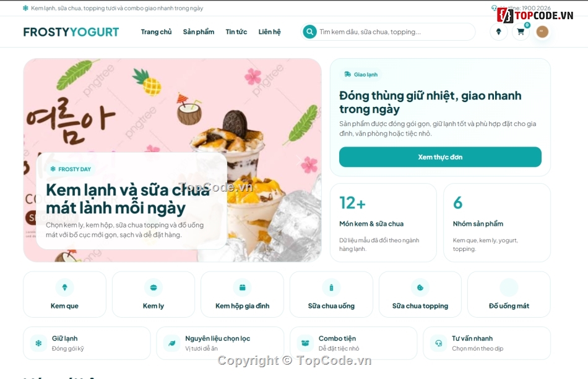Click the Nguyên liệu chọn lọc leaf icon
The image size is (588, 379).
tap(171, 343)
